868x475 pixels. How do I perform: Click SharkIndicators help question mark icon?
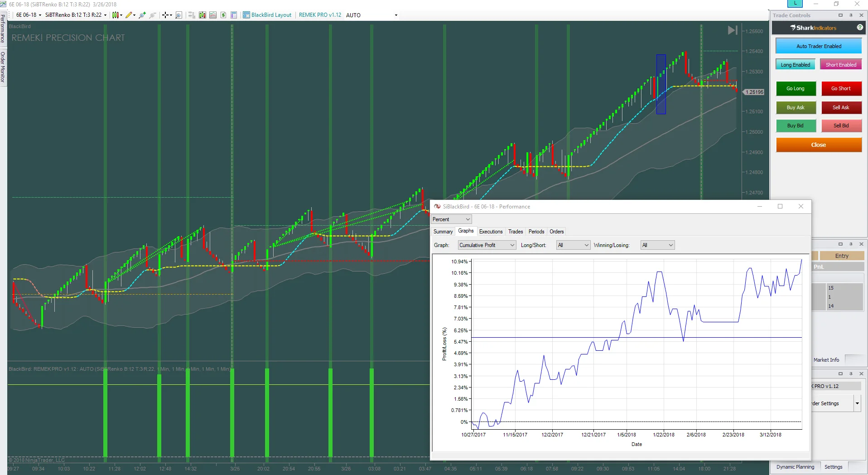click(x=860, y=28)
